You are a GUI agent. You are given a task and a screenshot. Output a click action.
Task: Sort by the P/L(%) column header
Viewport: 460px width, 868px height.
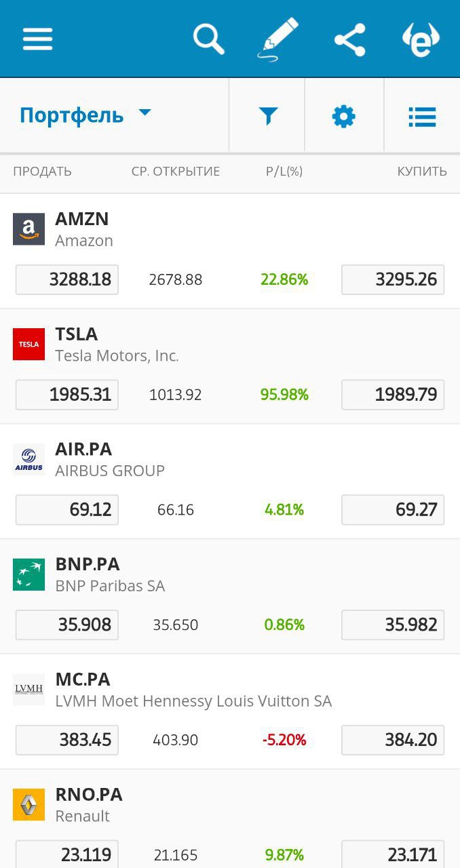(x=284, y=172)
